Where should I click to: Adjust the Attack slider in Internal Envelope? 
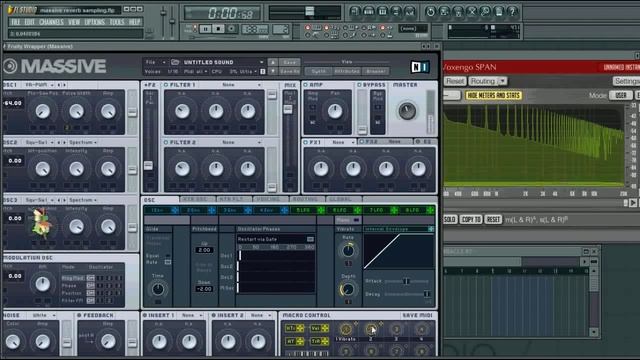[407, 281]
